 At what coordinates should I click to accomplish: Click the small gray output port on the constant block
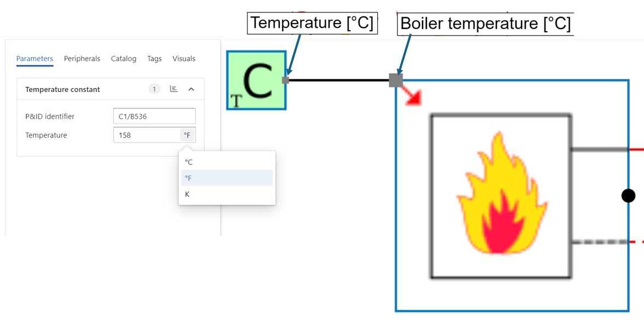pyautogui.click(x=285, y=80)
